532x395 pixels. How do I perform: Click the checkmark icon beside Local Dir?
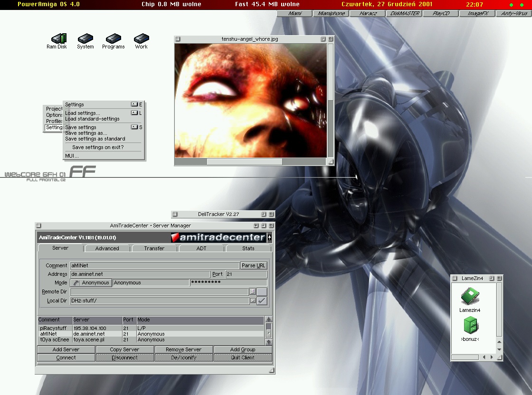click(262, 301)
